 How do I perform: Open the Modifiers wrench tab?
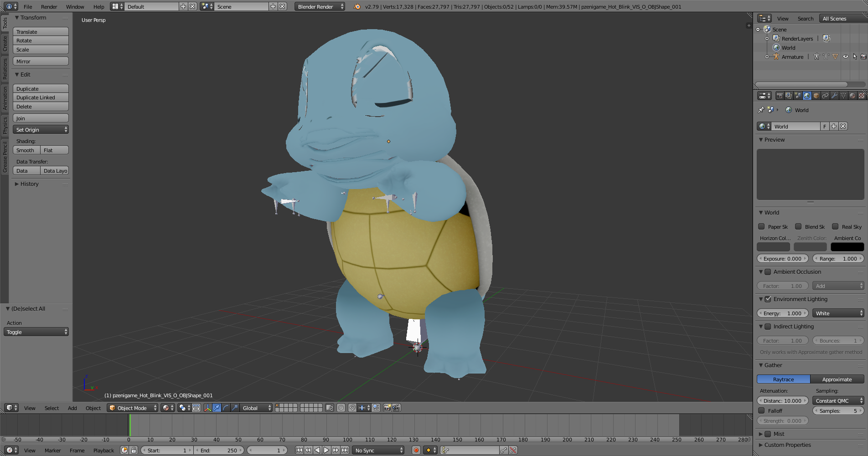click(x=834, y=96)
